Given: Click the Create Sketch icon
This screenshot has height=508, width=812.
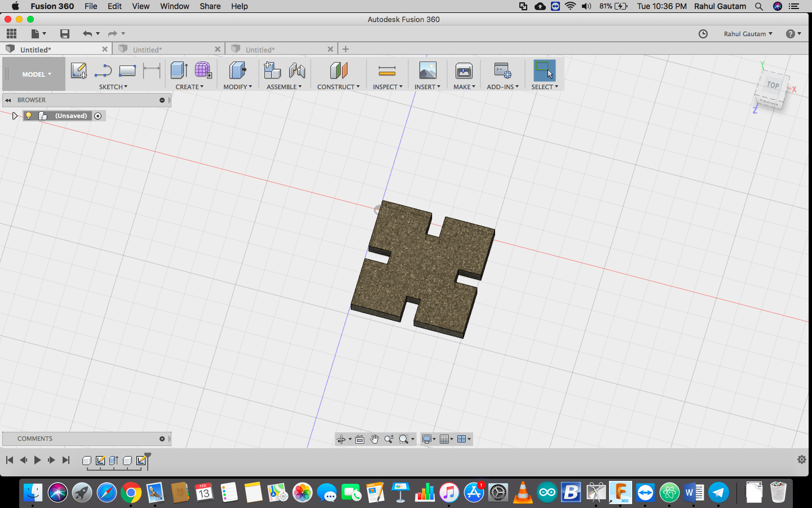Looking at the screenshot, I should [78, 71].
